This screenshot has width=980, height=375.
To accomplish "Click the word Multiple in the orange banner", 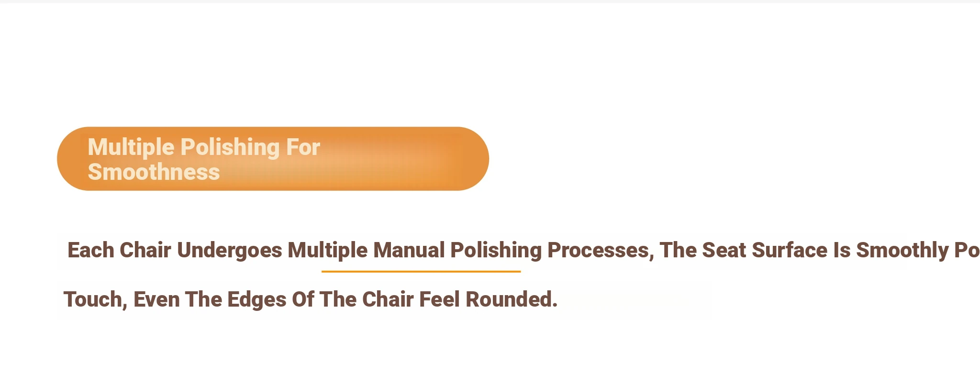I will click(131, 147).
